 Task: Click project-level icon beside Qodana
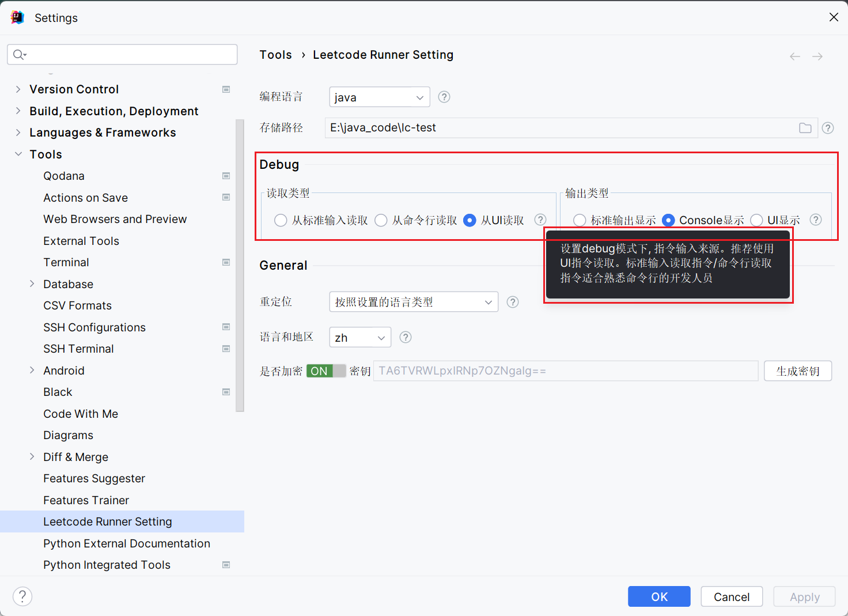[x=226, y=176]
